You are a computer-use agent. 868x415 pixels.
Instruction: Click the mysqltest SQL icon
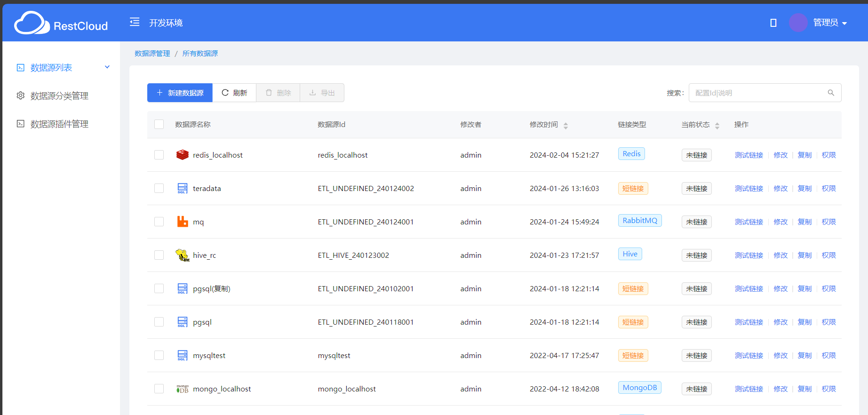(183, 355)
